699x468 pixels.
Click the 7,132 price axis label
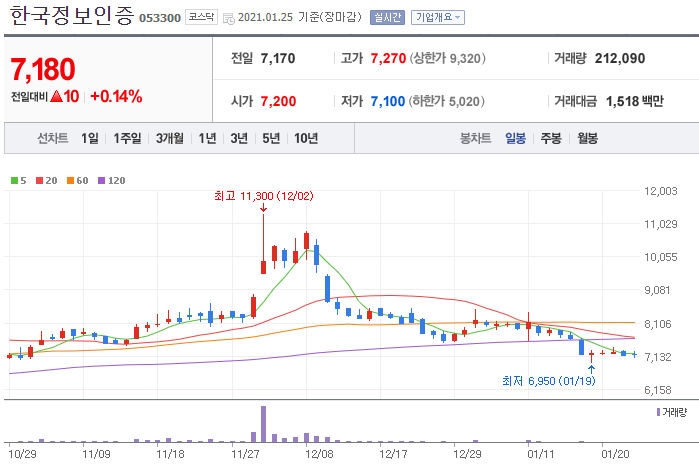(658, 357)
